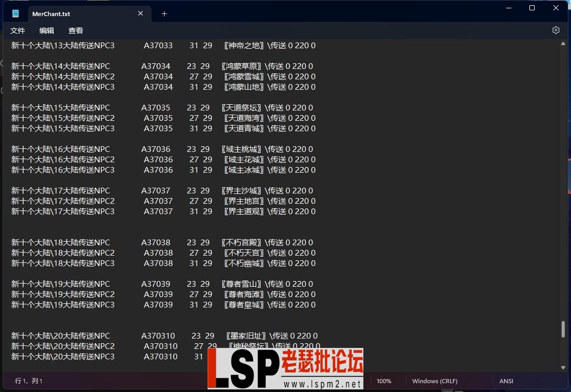This screenshot has width=571, height=392.
Task: Close the MerChant.txt tab
Action: tap(141, 13)
